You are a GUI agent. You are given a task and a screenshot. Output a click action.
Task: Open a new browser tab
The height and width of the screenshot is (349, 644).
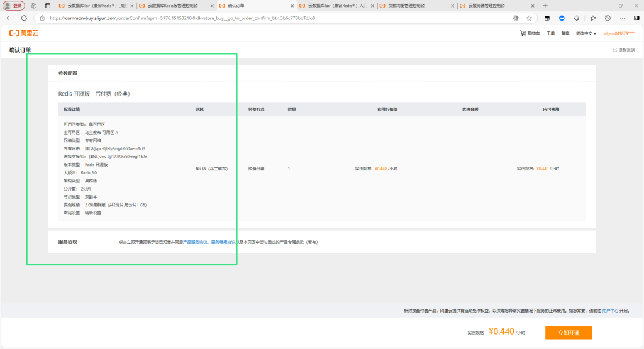[545, 6]
